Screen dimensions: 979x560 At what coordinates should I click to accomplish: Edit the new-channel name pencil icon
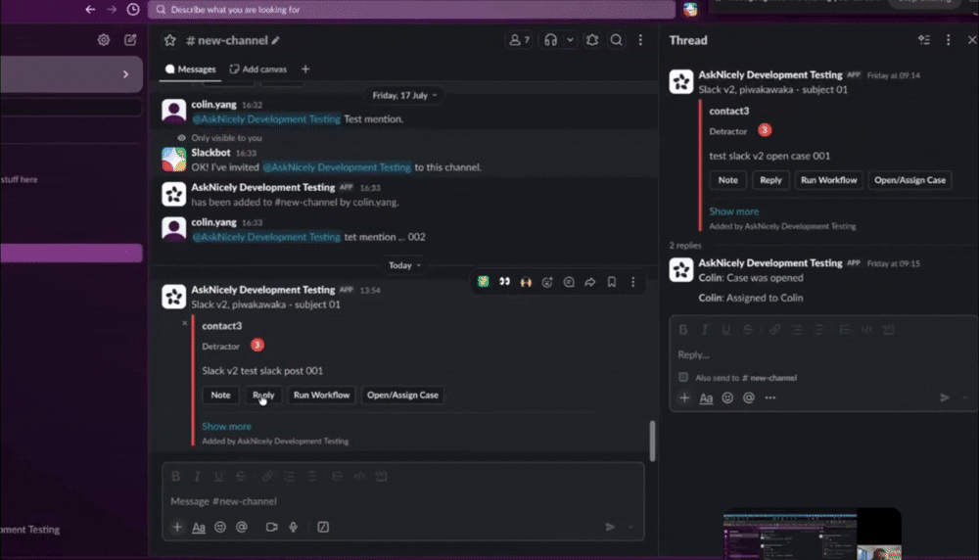(275, 40)
